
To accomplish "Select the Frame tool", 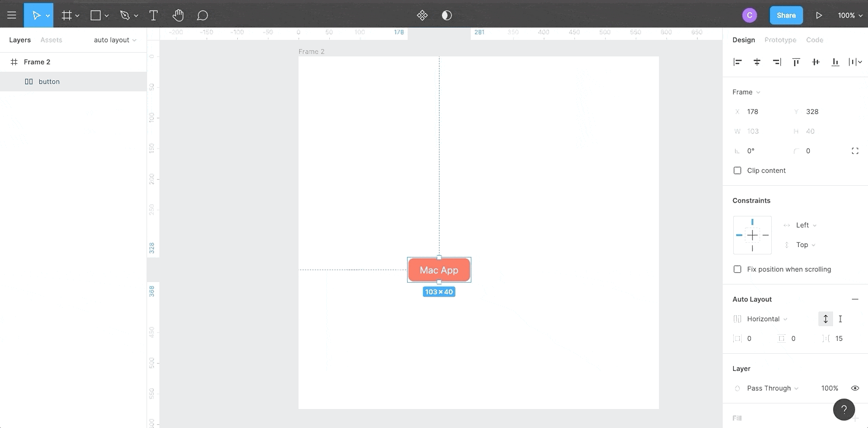I will [x=67, y=15].
